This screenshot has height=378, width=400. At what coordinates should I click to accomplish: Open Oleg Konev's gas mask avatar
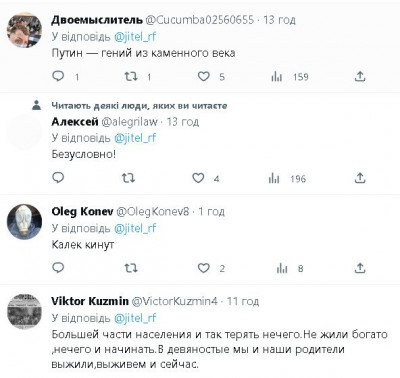(24, 222)
